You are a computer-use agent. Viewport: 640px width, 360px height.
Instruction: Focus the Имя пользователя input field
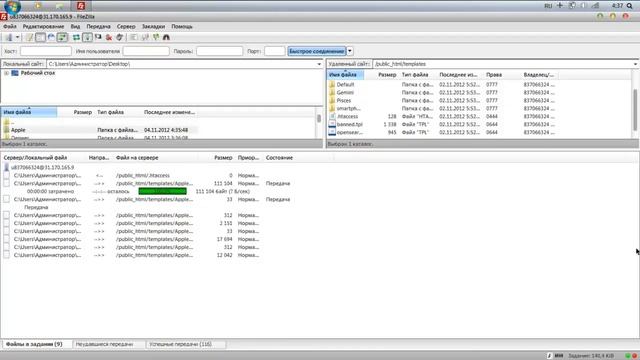coord(146,51)
